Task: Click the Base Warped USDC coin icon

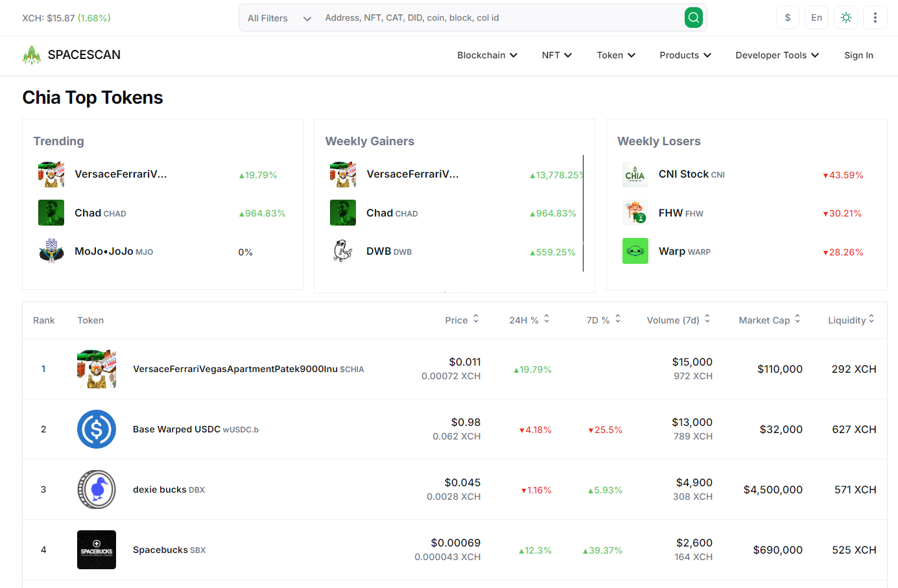Action: [x=97, y=429]
